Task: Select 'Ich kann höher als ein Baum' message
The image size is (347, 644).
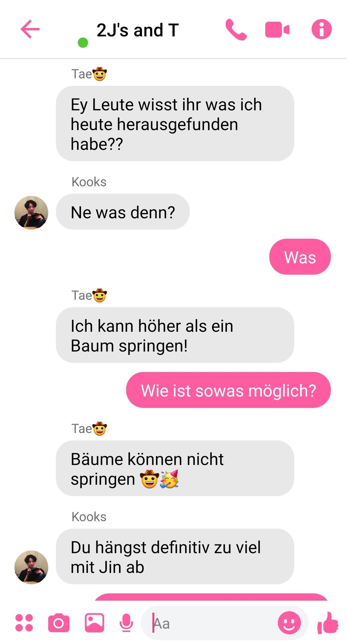Action: coord(175,335)
